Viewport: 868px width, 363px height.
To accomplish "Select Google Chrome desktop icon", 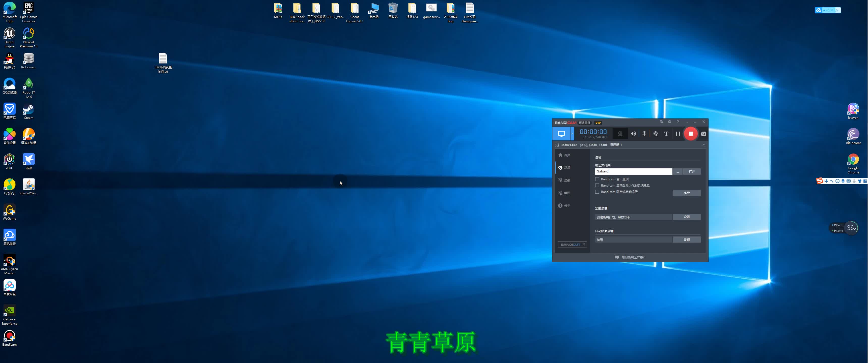I will pyautogui.click(x=853, y=164).
